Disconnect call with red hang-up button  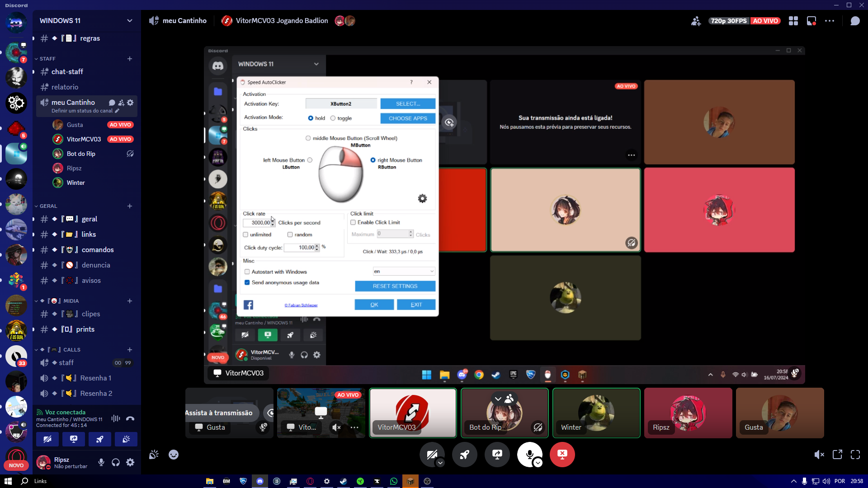point(562,454)
